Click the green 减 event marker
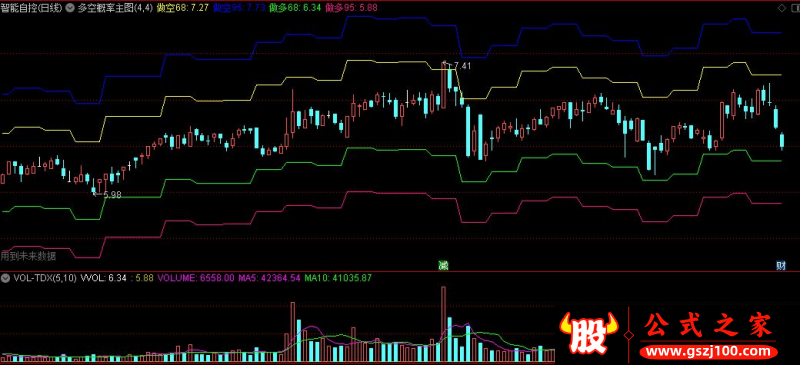Viewport: 800px width, 365px height. 443,265
